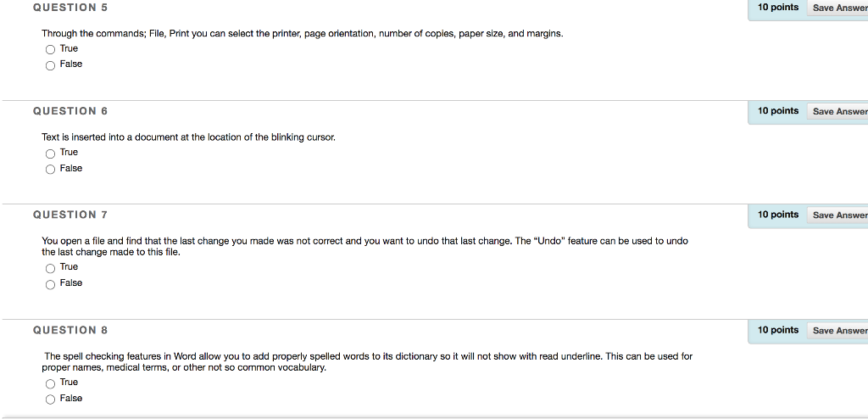Save Answer for Question 8
Image resolution: width=868 pixels, height=419 pixels.
pos(837,330)
